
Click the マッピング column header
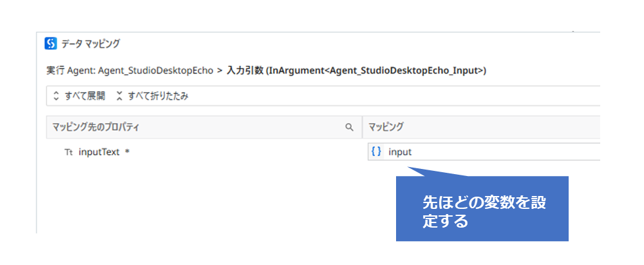pos(386,128)
